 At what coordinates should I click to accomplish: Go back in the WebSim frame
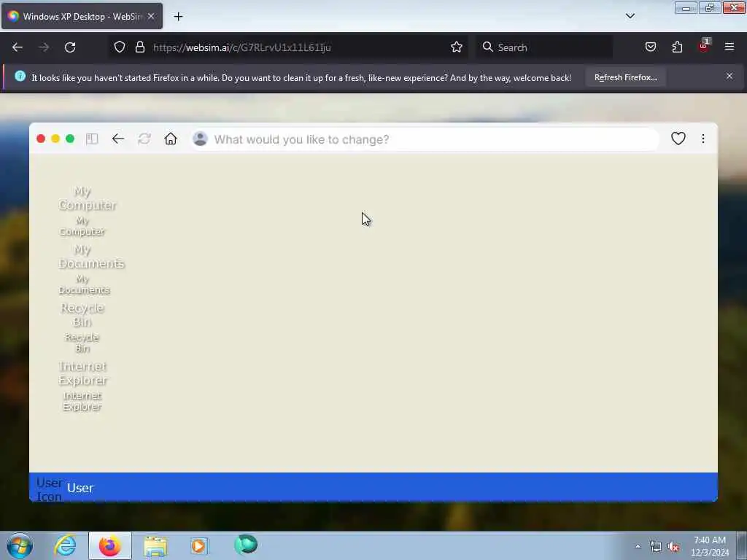tap(118, 139)
